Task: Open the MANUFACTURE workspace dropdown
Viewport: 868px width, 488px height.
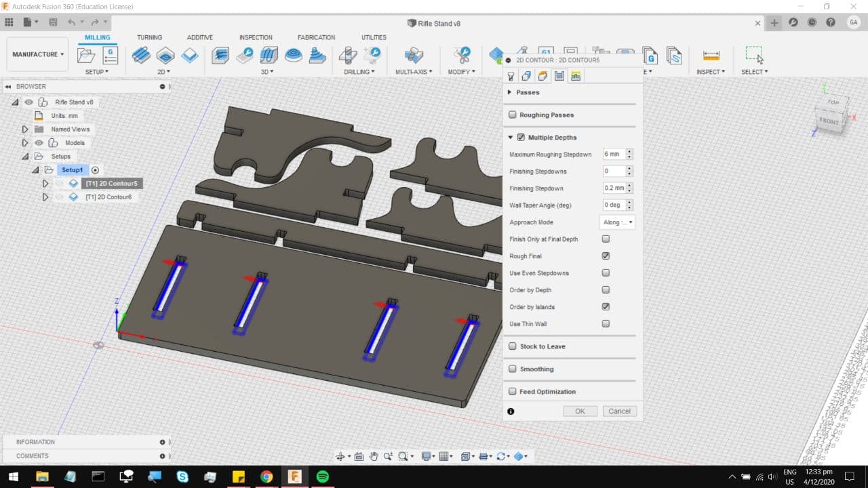Action: [37, 54]
